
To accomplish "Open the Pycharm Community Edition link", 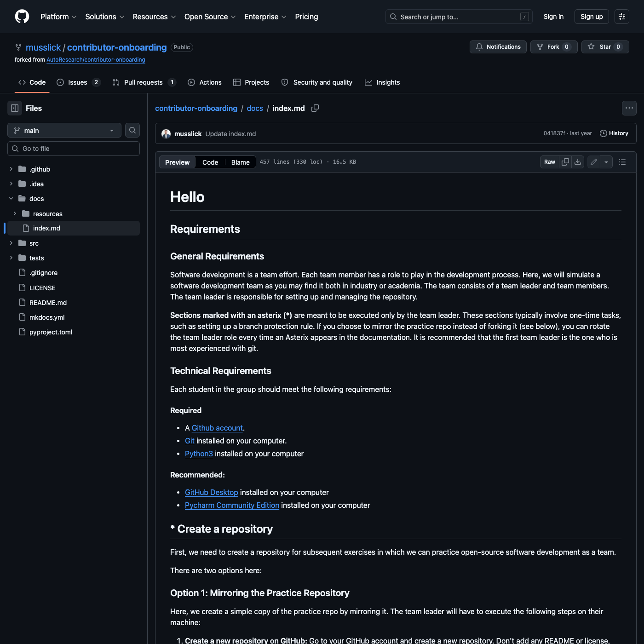I will (x=232, y=505).
